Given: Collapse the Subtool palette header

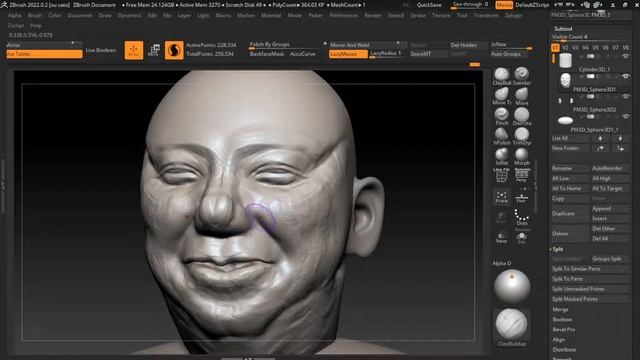Looking at the screenshot, I should [x=563, y=29].
